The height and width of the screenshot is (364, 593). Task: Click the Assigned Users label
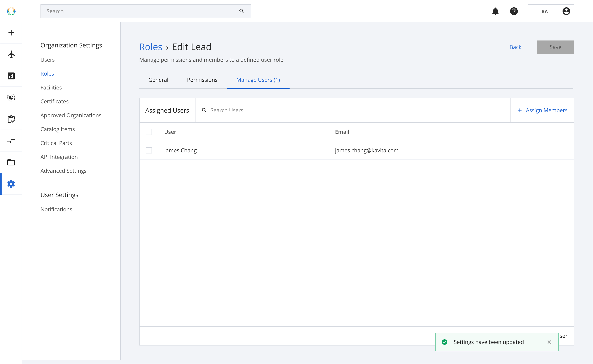pyautogui.click(x=167, y=110)
